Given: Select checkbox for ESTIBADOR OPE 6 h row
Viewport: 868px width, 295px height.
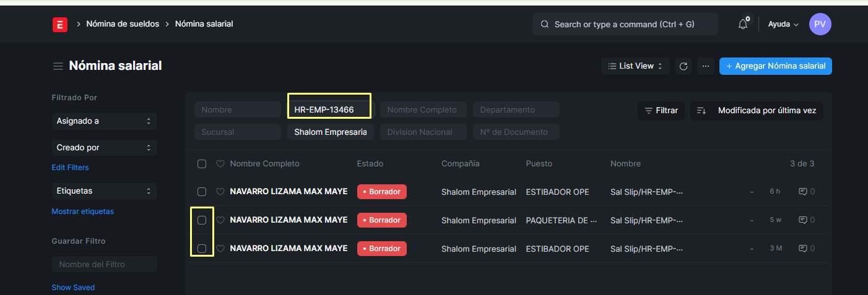Looking at the screenshot, I should [x=202, y=192].
